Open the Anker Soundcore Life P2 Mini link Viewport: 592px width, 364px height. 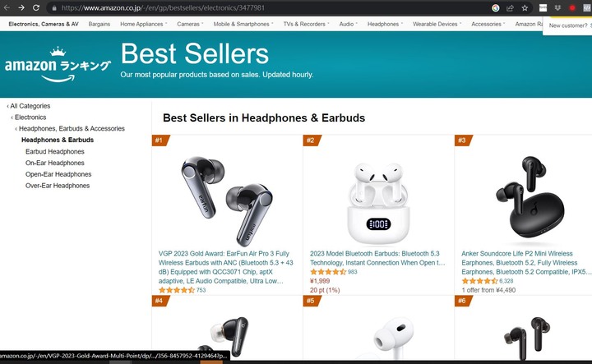pyautogui.click(x=524, y=263)
